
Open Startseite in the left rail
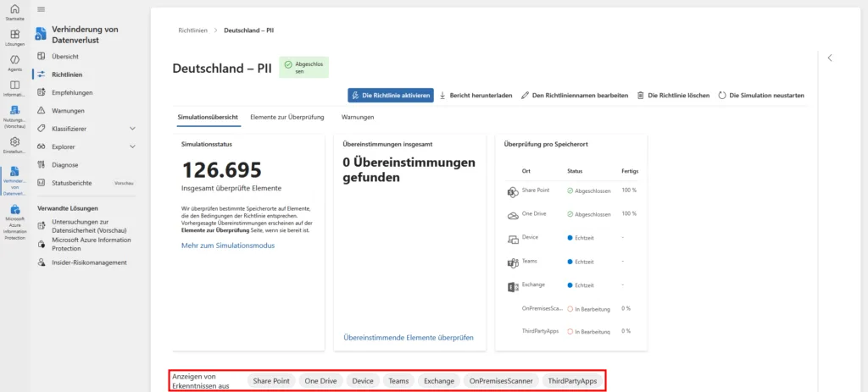pos(14,12)
